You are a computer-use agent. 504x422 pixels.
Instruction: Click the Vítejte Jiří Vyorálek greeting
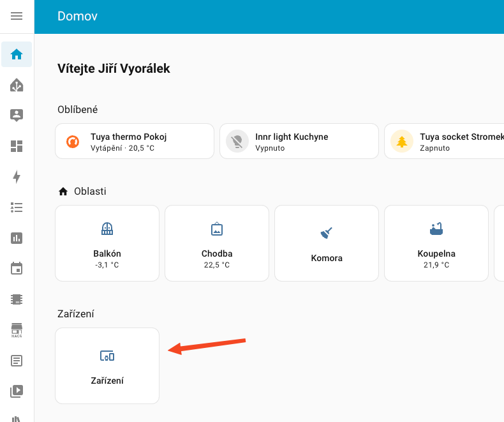(114, 68)
